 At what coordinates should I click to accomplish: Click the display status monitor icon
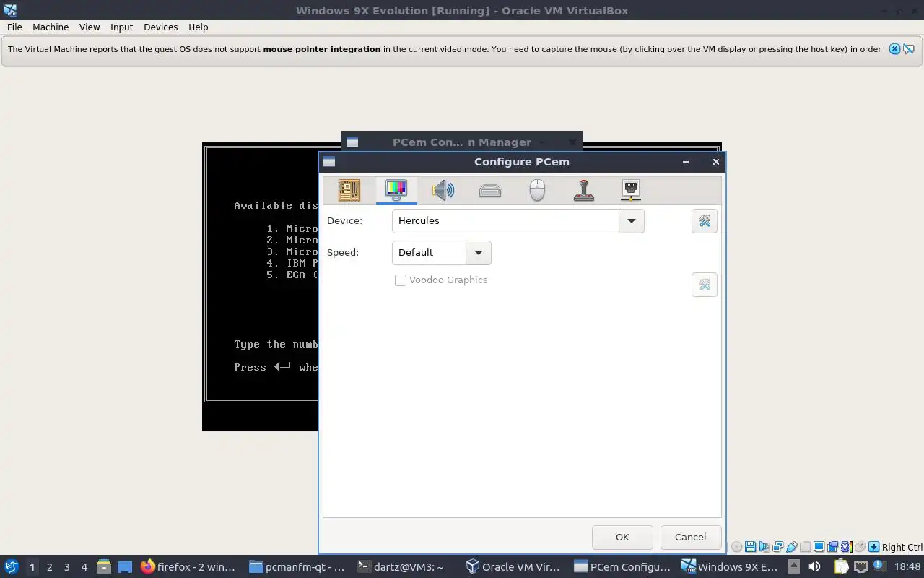click(819, 547)
